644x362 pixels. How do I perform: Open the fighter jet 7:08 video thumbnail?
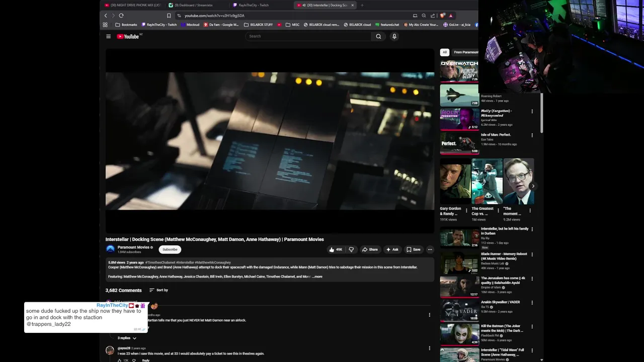coord(459,95)
